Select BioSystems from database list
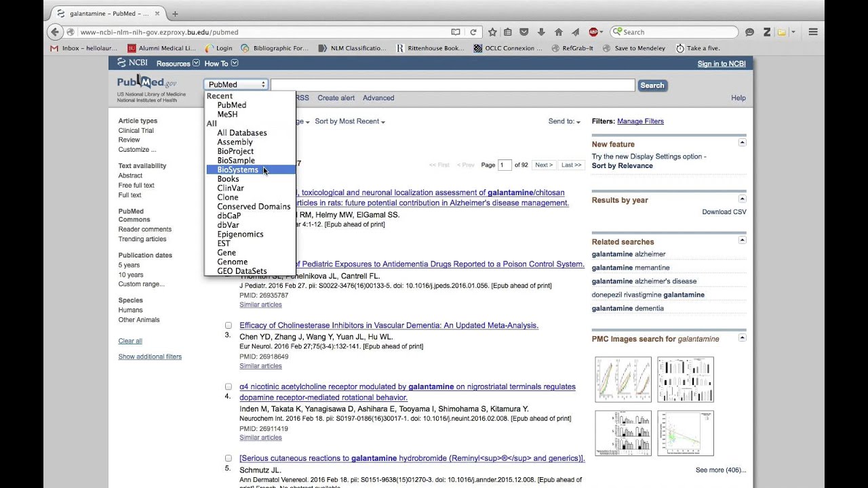 point(251,170)
